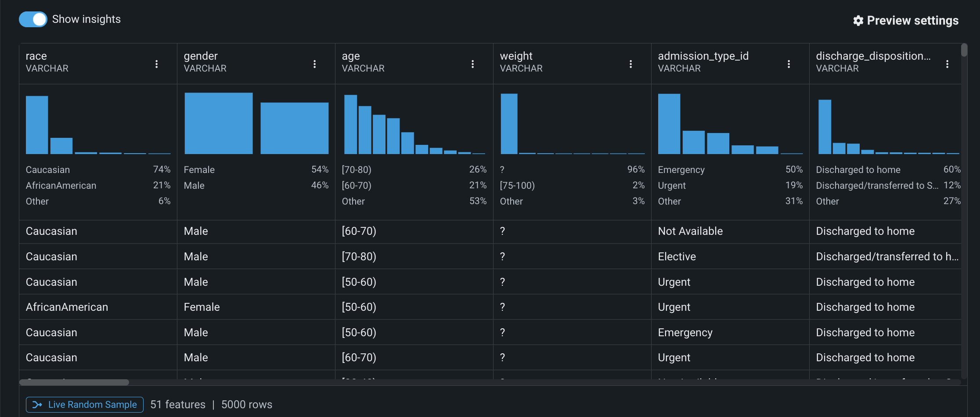Select the Not Available admission type cell
This screenshot has width=980, height=417.
[690, 231]
